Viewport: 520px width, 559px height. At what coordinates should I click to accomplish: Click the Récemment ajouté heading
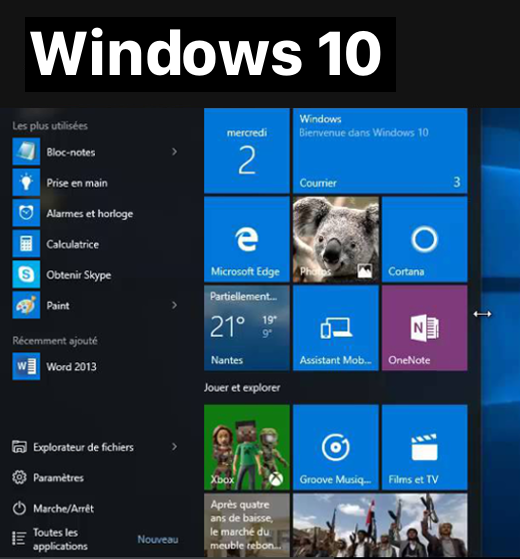click(55, 340)
